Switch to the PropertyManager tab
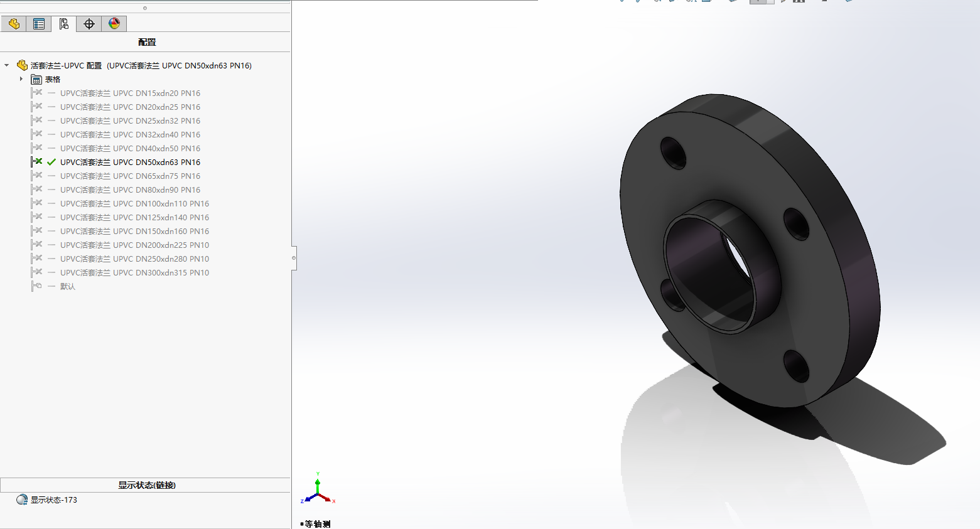Screen dimensions: 980x529 (39, 24)
